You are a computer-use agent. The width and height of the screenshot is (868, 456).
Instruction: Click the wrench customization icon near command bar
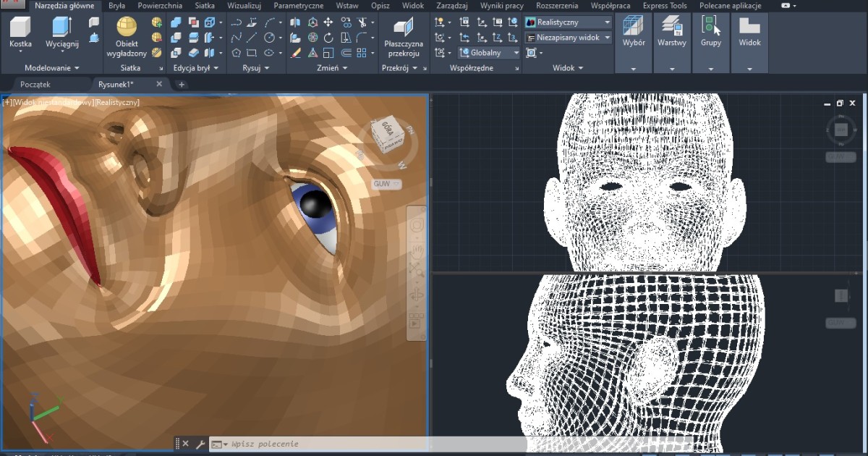200,444
